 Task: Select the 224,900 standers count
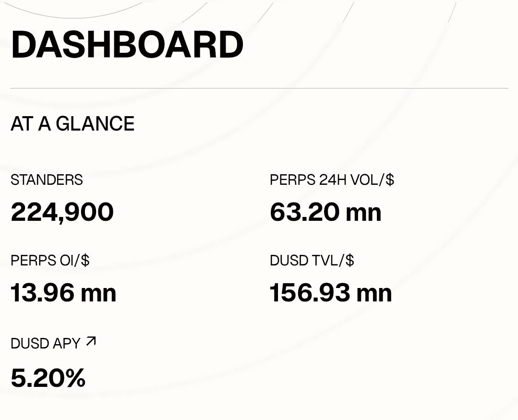tap(62, 212)
